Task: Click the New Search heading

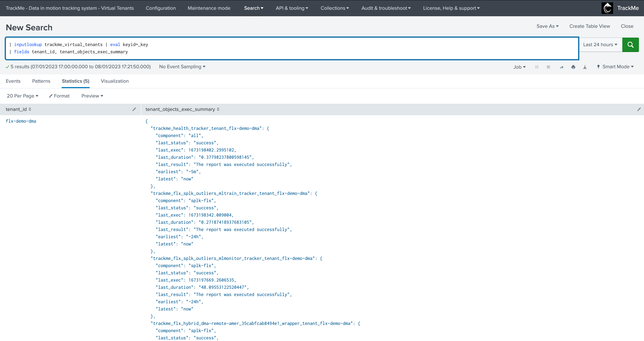Action: [x=29, y=27]
